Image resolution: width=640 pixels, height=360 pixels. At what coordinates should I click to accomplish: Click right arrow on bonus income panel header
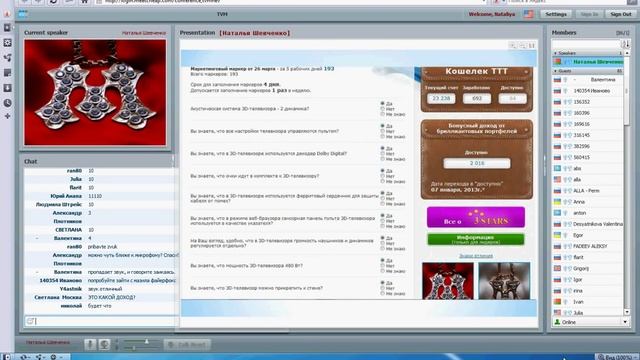pyautogui.click(x=527, y=130)
